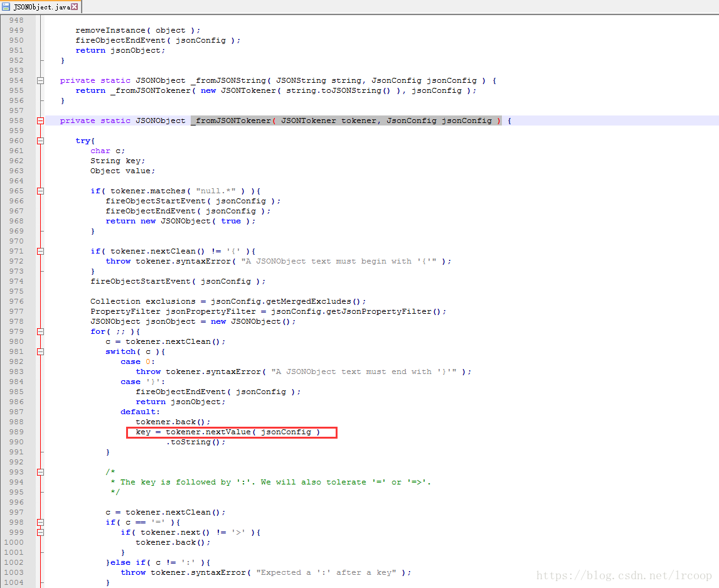Click 'tokener.back();' on line 988
The height and width of the screenshot is (588, 719).
click(173, 422)
